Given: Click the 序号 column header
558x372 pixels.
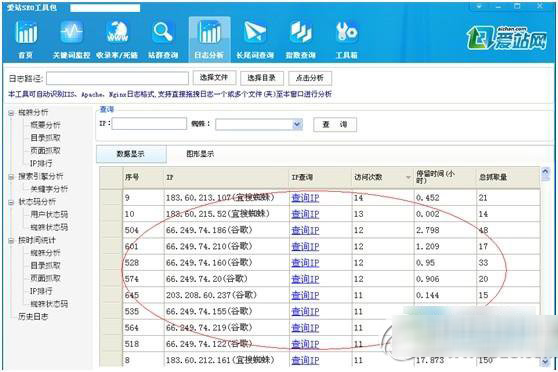Looking at the screenshot, I should 143,177.
